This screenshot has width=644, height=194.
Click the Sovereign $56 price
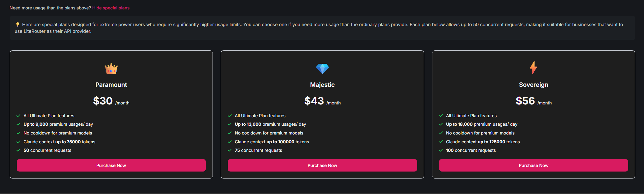(525, 101)
